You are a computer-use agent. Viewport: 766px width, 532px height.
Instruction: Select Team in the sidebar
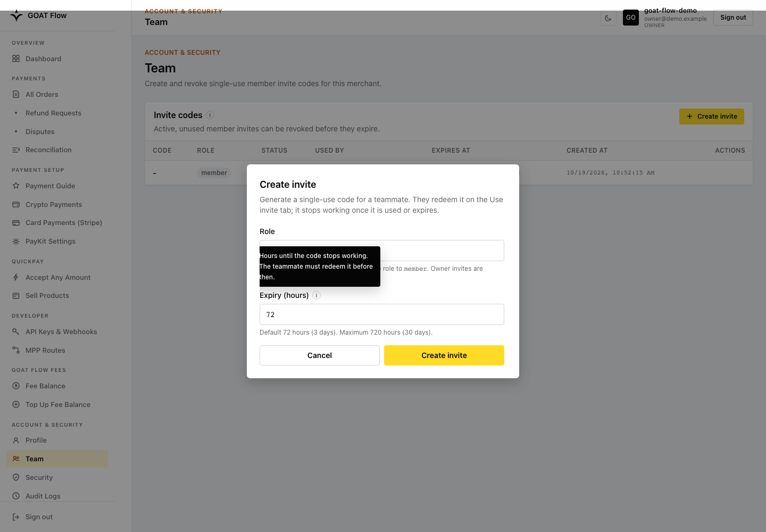pos(57,459)
